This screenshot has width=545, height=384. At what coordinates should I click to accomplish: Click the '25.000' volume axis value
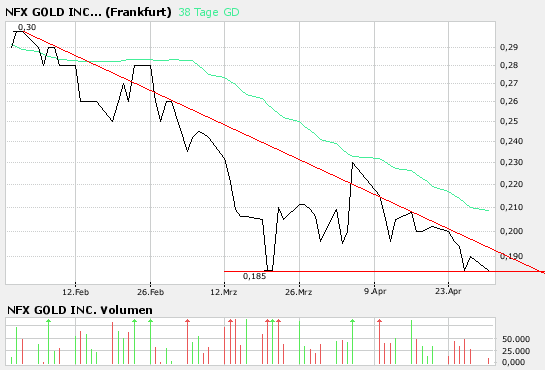coord(516,351)
